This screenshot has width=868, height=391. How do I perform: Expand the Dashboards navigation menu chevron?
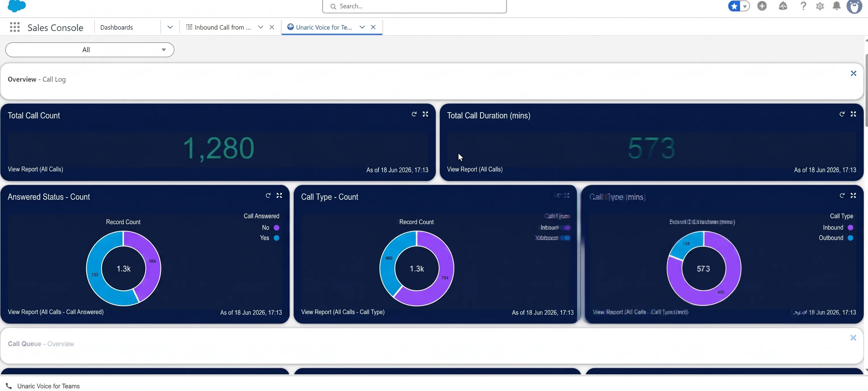(170, 27)
